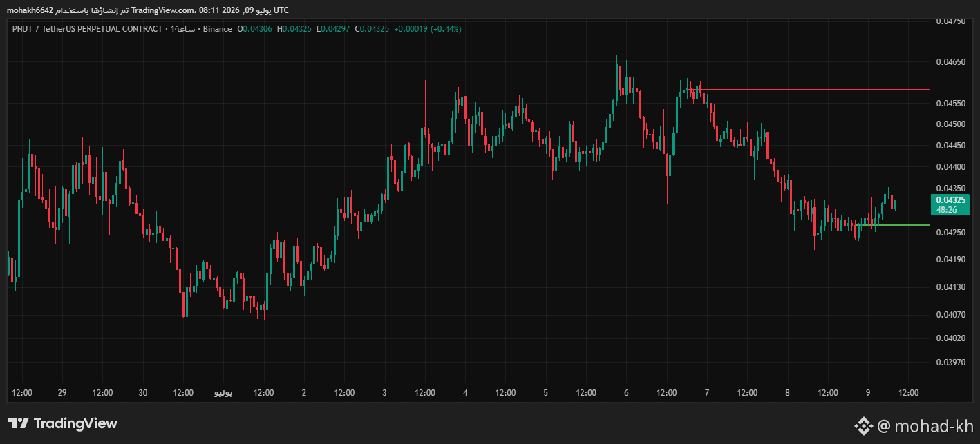
Task: Click the date label 8 on time axis
Action: coord(787,393)
